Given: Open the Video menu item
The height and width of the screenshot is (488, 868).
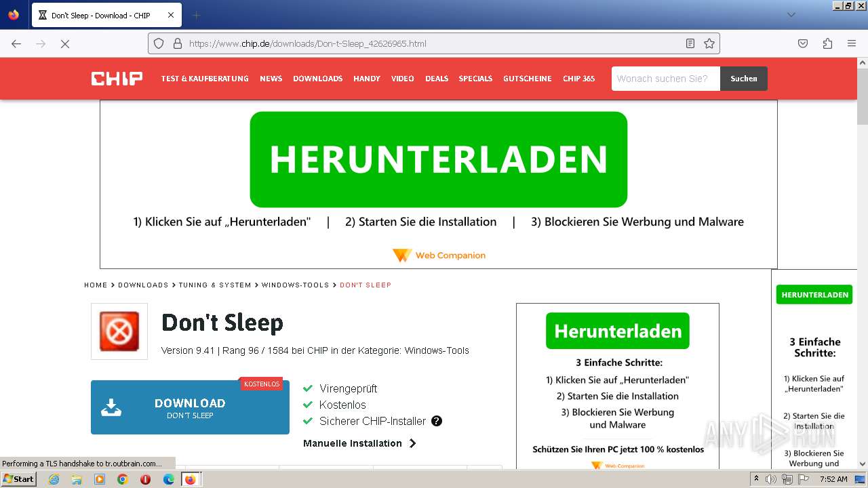Looking at the screenshot, I should [x=402, y=79].
